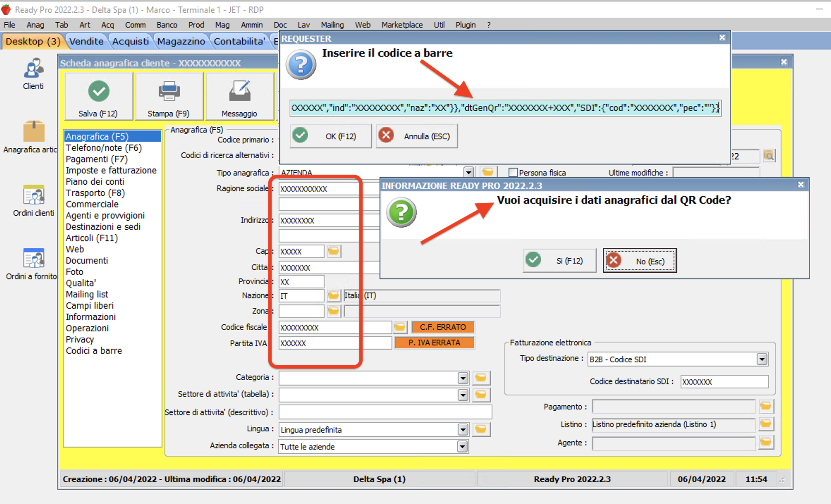The height and width of the screenshot is (504, 831).
Task: Click Stampa (F9) printer button
Action: click(x=169, y=96)
